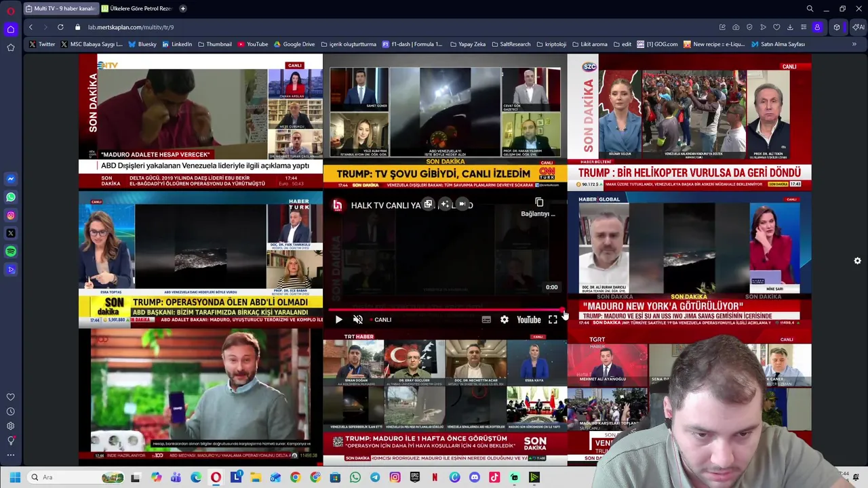This screenshot has width=868, height=488.
Task: Open sidebar history clock icon
Action: pyautogui.click(x=10, y=411)
